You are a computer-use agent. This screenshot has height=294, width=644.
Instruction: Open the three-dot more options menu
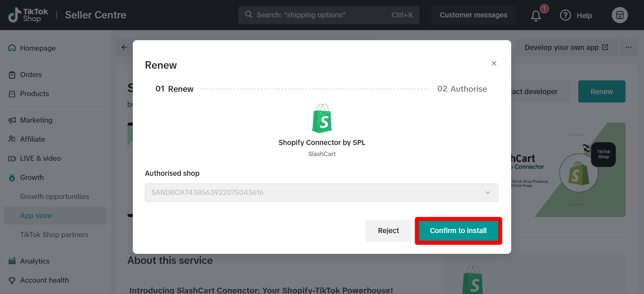[628, 47]
